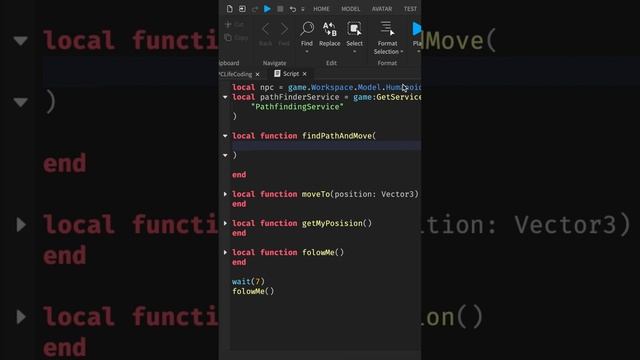Collapse the pathFinderService fold arrow
The height and width of the screenshot is (360, 640).
225,97
